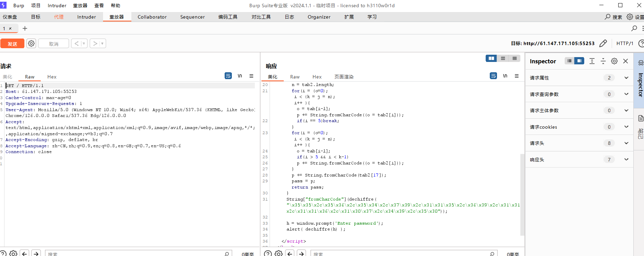Go to next match in response search
644x256 pixels.
[x=301, y=254]
